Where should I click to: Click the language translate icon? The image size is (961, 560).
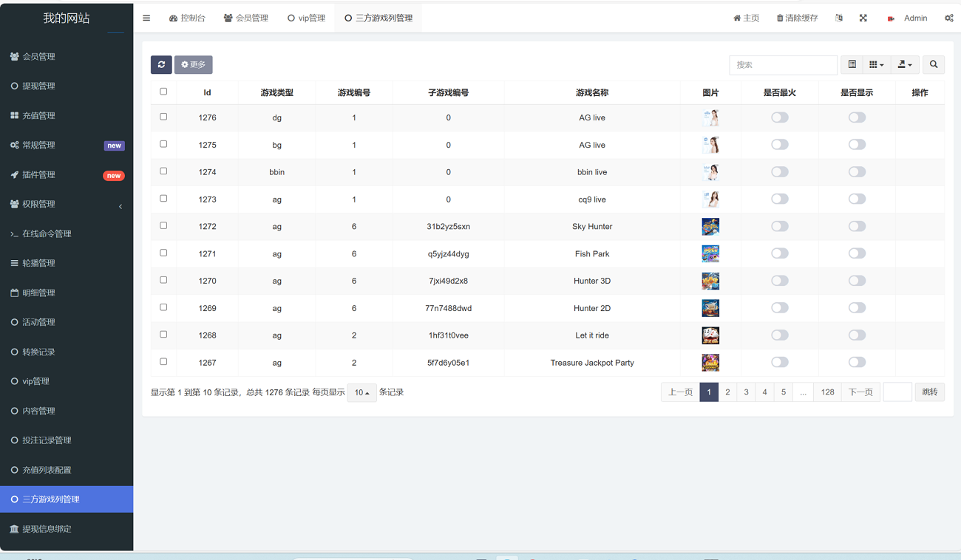[838, 18]
